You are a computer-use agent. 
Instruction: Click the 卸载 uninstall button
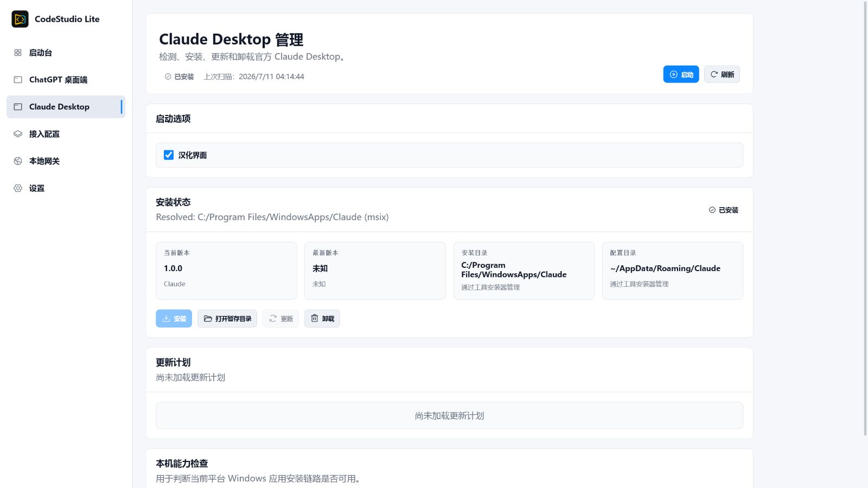tap(322, 319)
